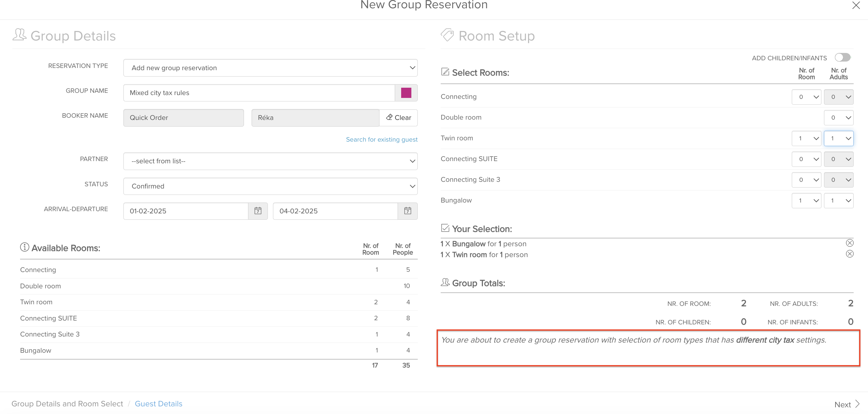Click NR. OF ADULTS total value
Image resolution: width=868 pixels, height=414 pixels.
point(850,303)
